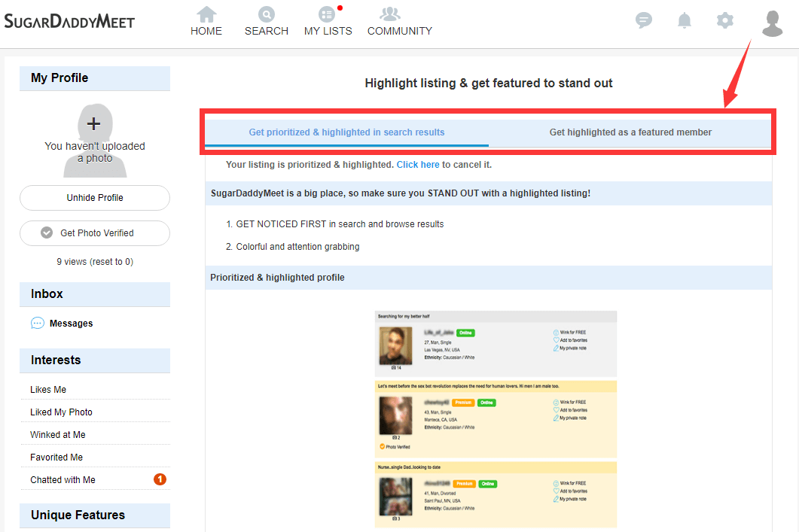Click the My Profile section header
The width and height of the screenshot is (799, 532).
[x=95, y=78]
